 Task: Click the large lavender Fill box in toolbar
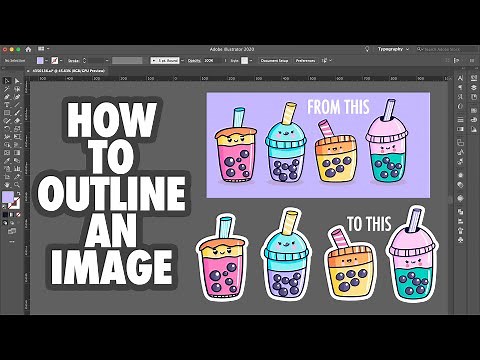pyautogui.click(x=8, y=197)
